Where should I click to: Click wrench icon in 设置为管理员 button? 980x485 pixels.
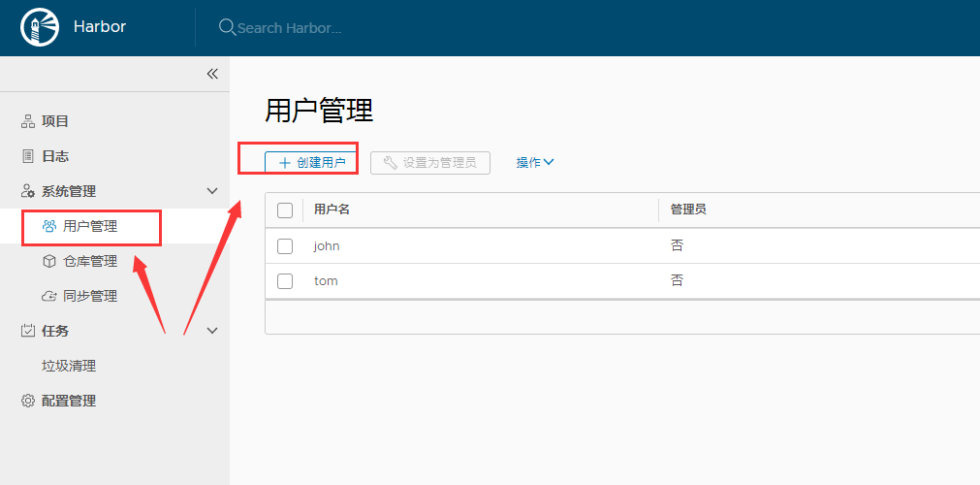390,163
